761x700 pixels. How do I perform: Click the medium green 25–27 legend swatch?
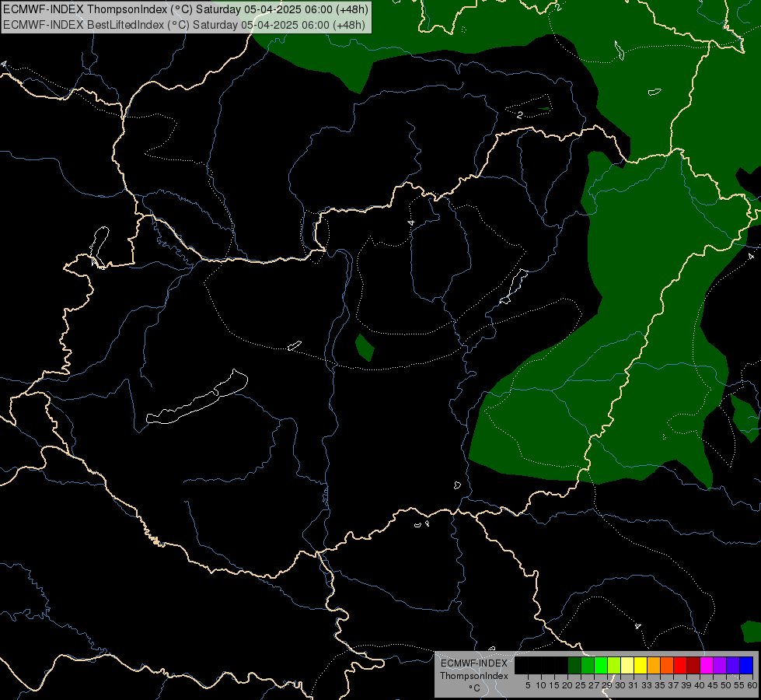(x=588, y=665)
